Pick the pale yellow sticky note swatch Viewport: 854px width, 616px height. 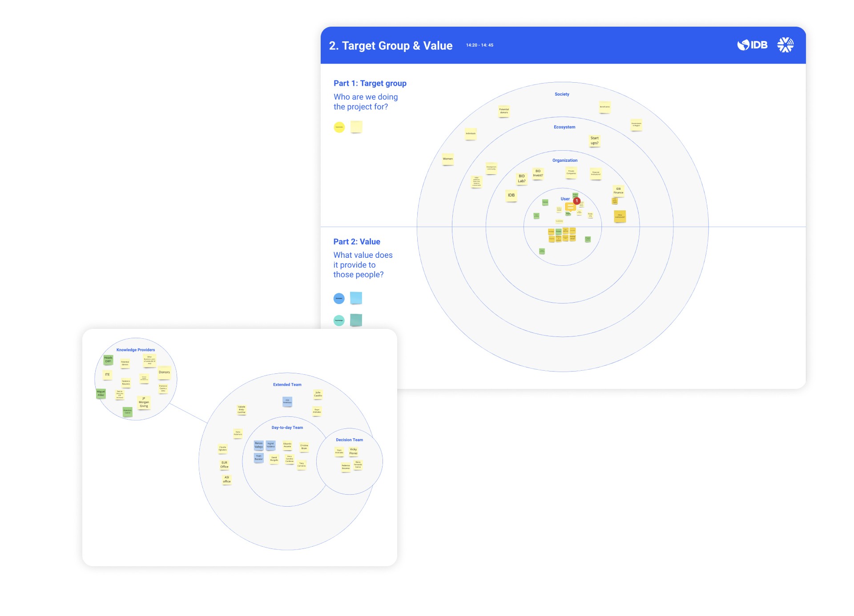pyautogui.click(x=356, y=127)
